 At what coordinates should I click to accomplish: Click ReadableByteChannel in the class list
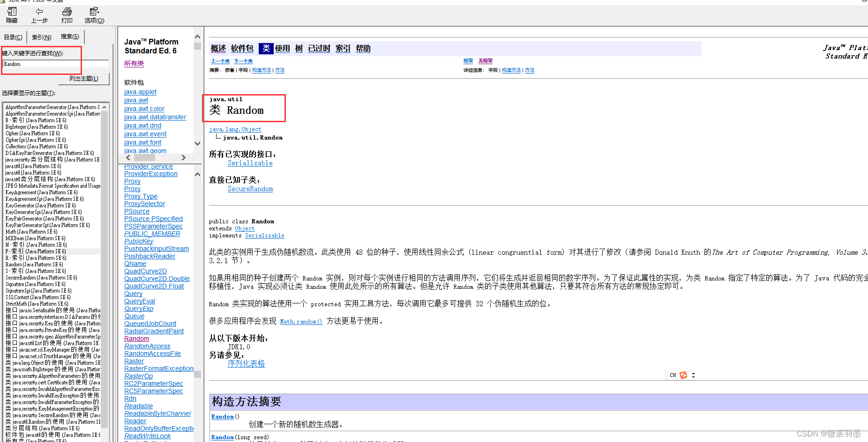[x=157, y=413]
